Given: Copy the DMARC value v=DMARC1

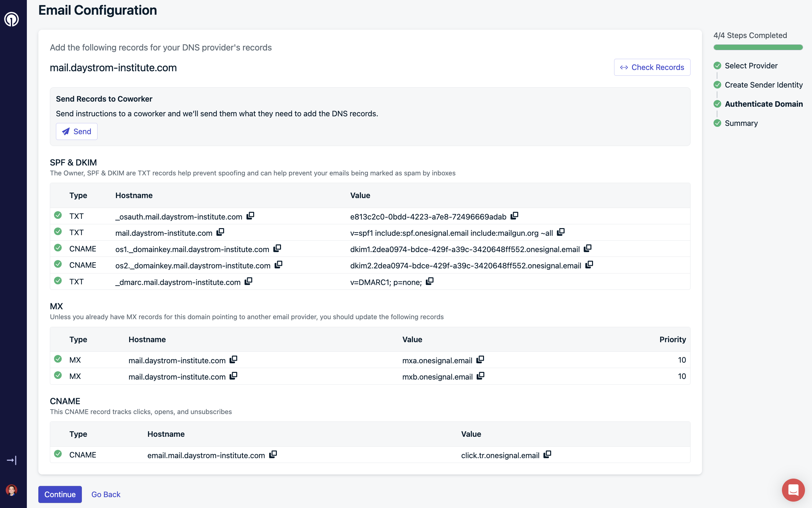Looking at the screenshot, I should 430,281.
